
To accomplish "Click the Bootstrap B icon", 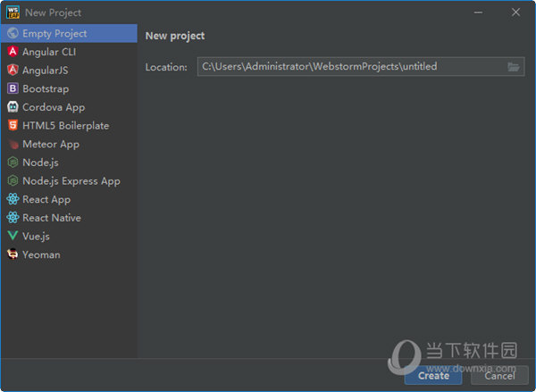I will click(13, 88).
